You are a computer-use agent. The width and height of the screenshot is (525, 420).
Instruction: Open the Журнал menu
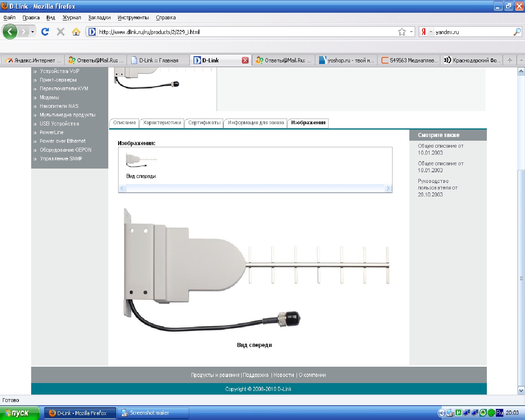pyautogui.click(x=72, y=18)
